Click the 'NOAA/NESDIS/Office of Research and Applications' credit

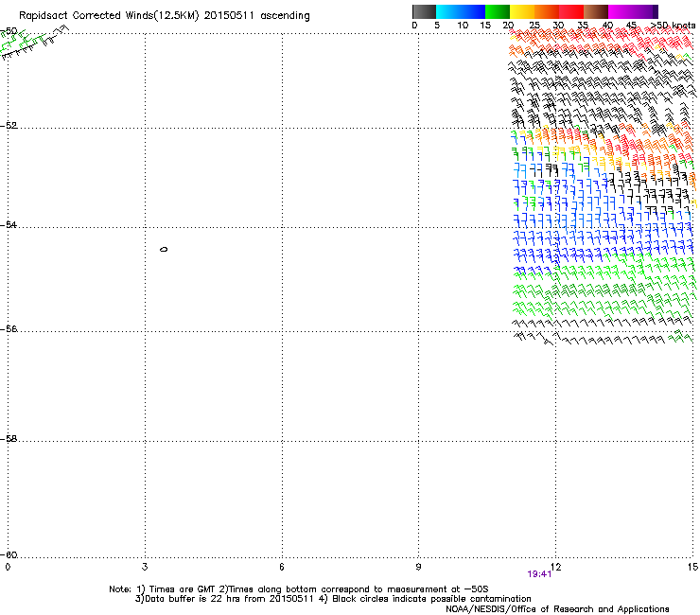(x=557, y=609)
